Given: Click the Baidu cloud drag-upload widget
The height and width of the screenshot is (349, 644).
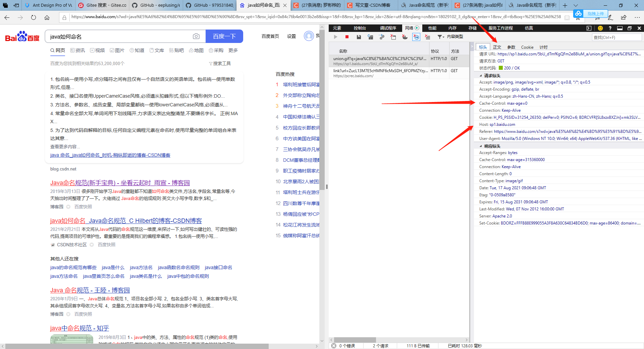Looking at the screenshot, I should (x=590, y=13).
